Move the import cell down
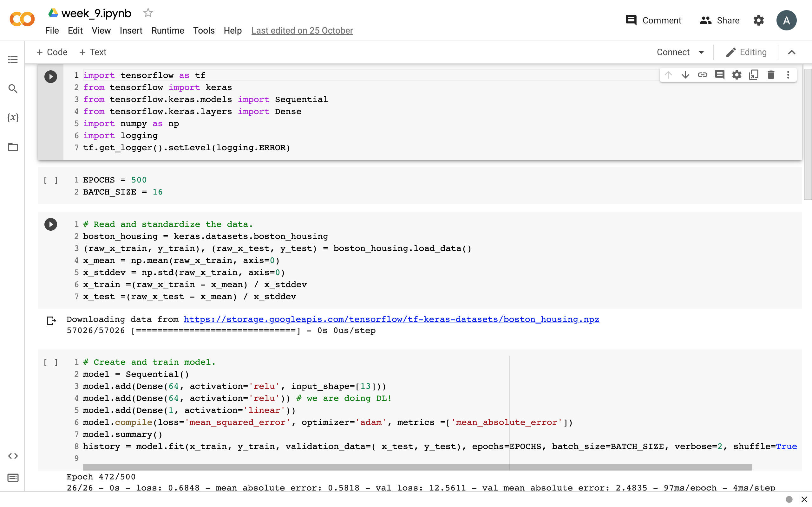 pos(685,75)
